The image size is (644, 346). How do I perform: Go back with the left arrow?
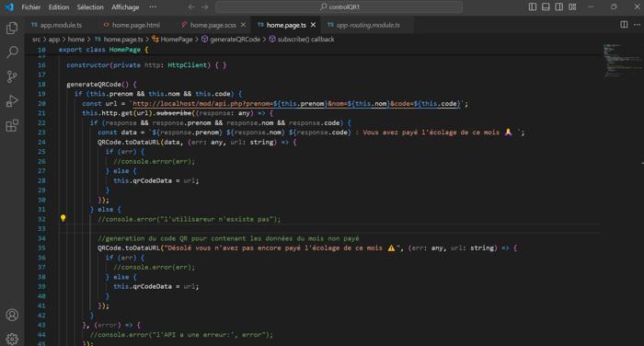point(191,7)
